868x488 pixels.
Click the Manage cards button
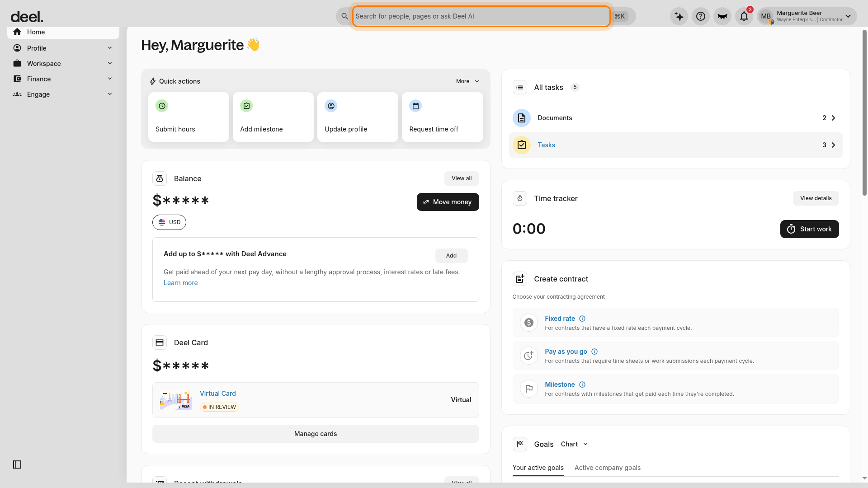click(x=316, y=434)
